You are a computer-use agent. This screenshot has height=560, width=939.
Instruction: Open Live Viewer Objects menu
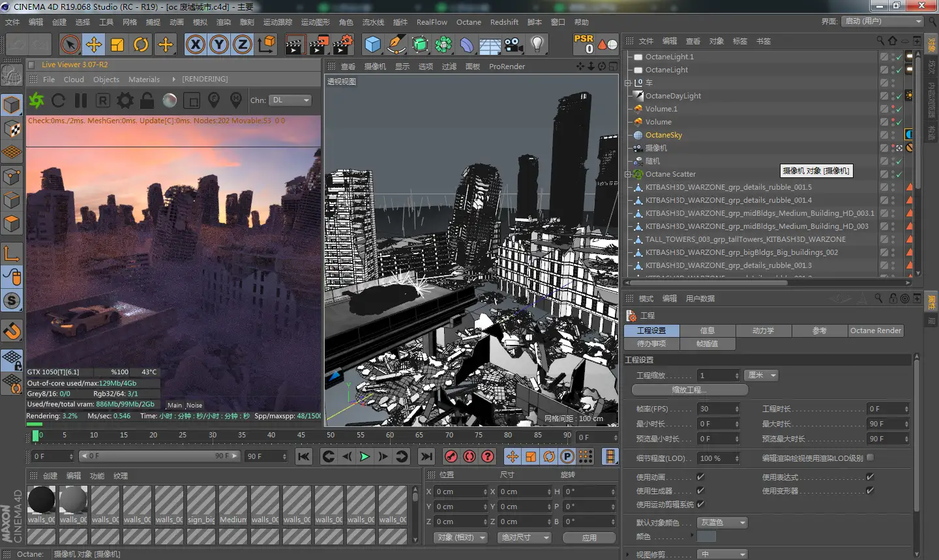(x=106, y=80)
